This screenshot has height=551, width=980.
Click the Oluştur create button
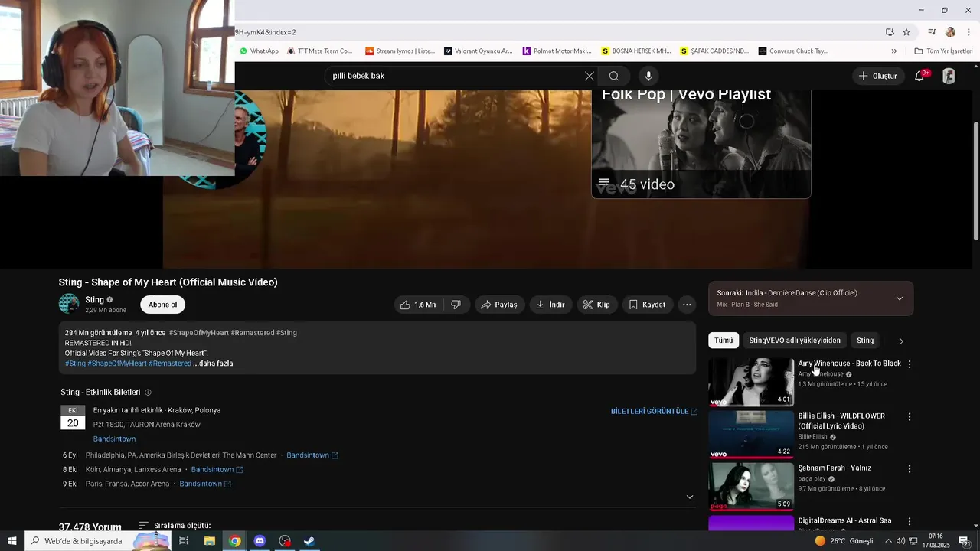(877, 76)
